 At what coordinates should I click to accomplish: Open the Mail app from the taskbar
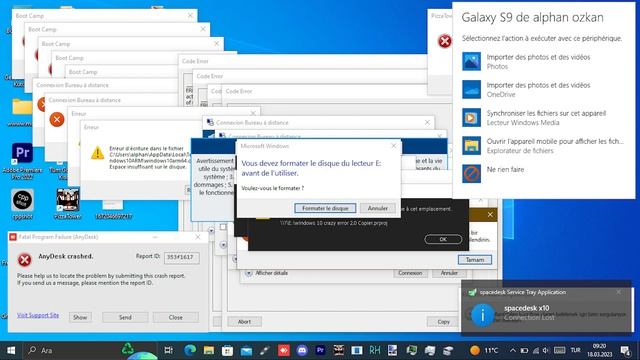[246, 350]
